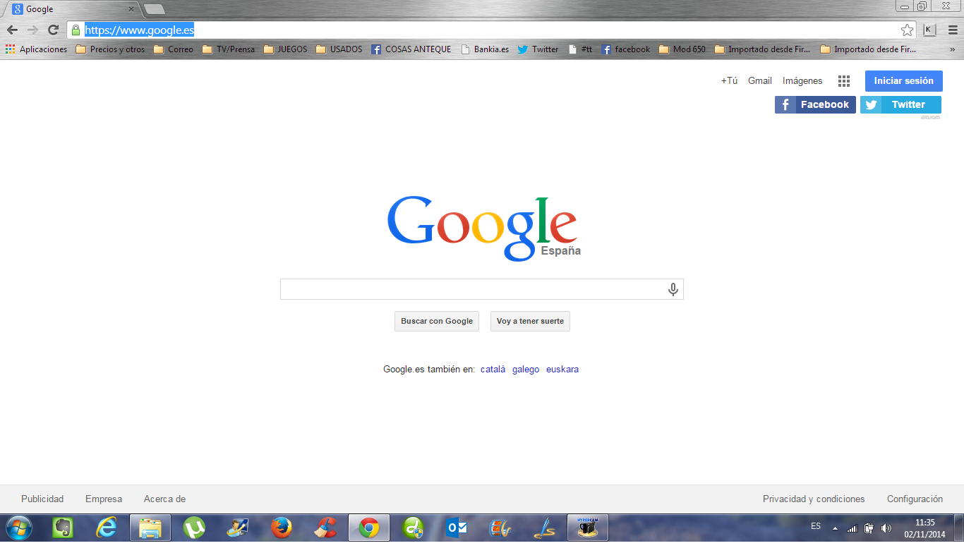Click the Windows Start orb
Image resolution: width=964 pixels, height=560 pixels.
(x=18, y=528)
